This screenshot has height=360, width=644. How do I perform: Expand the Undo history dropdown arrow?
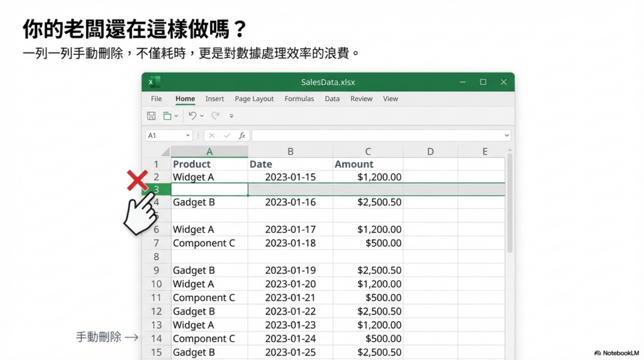coord(202,116)
